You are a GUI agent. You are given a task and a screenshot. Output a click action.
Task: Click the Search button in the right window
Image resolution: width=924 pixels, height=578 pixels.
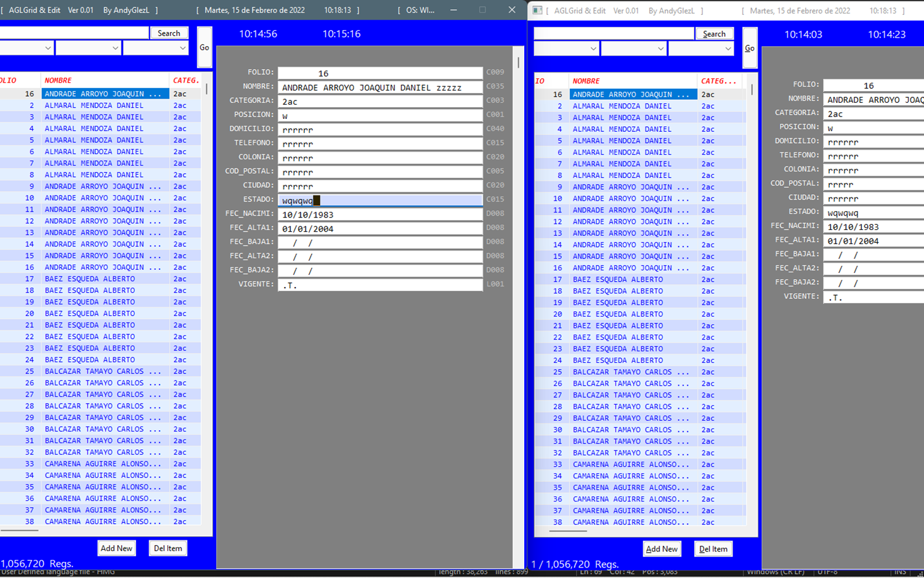[714, 33]
